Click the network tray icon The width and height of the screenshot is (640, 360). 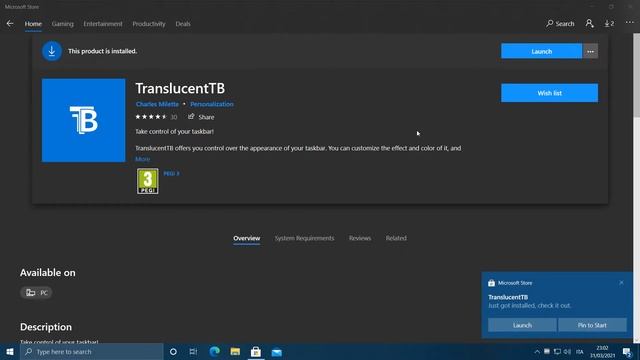point(557,352)
